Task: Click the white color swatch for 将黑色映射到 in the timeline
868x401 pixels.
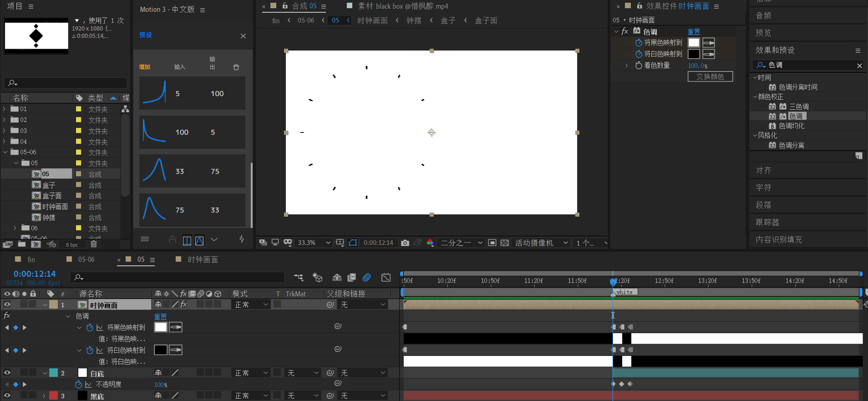Action: [161, 327]
